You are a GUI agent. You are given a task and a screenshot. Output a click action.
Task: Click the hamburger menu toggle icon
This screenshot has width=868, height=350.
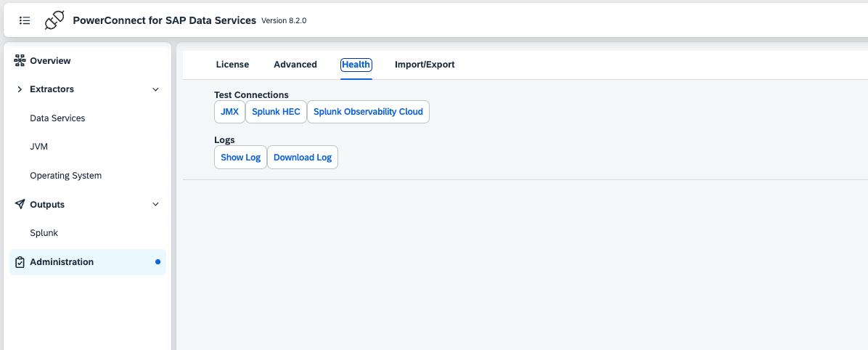[25, 20]
